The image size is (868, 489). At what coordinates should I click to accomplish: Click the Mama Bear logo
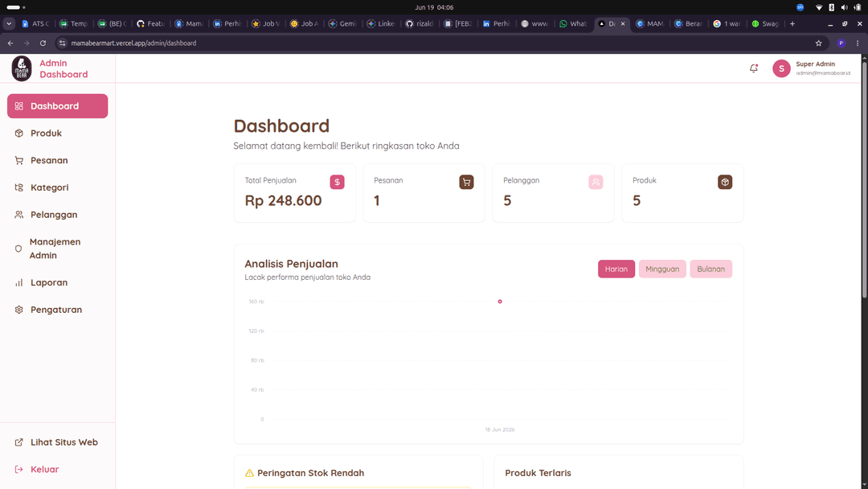pos(22,68)
